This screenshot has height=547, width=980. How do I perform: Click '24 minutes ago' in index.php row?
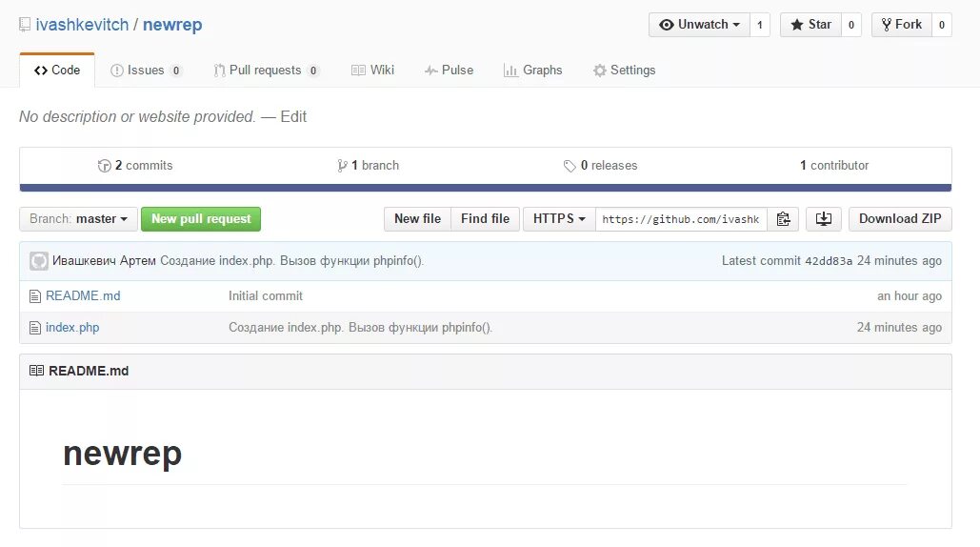coord(899,328)
